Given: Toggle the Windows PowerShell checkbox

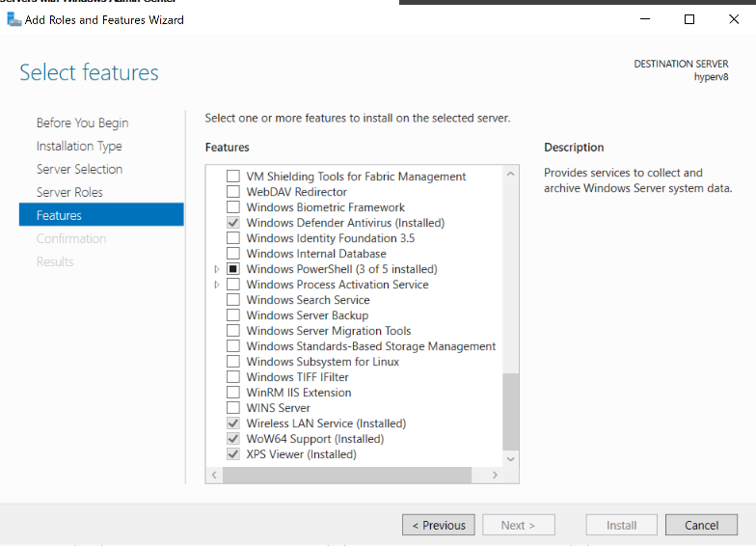Looking at the screenshot, I should click(233, 268).
